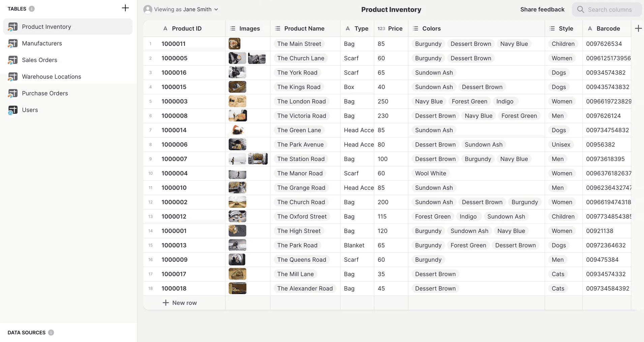Open the second image thumbnail for The Station Road
Viewport: 644px width, 342px height.
click(x=257, y=159)
